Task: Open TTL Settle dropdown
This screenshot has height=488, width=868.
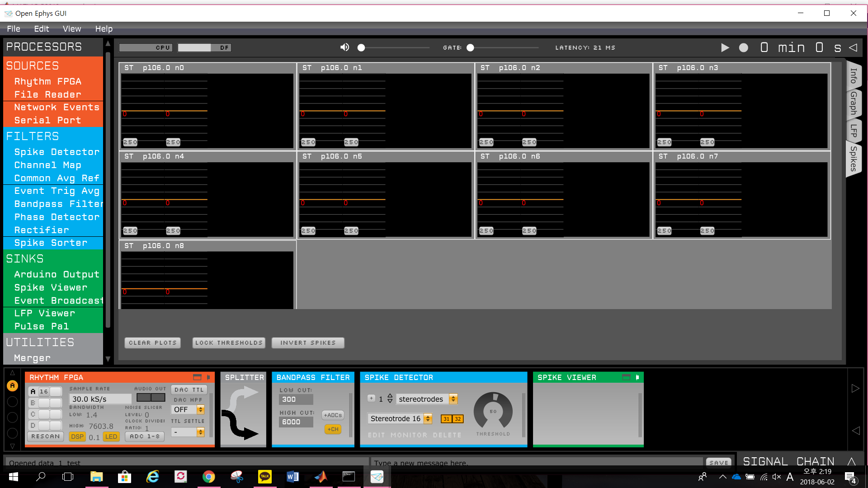Action: click(188, 432)
